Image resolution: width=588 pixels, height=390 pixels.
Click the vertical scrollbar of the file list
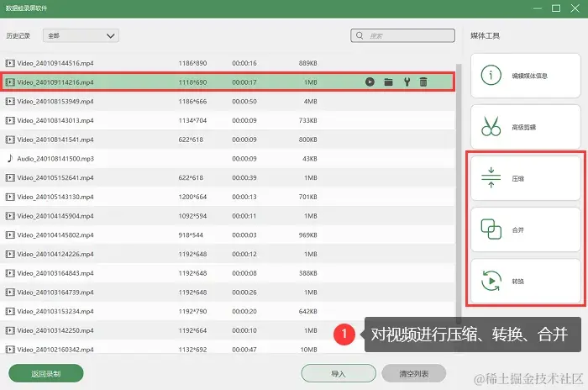pos(459,193)
